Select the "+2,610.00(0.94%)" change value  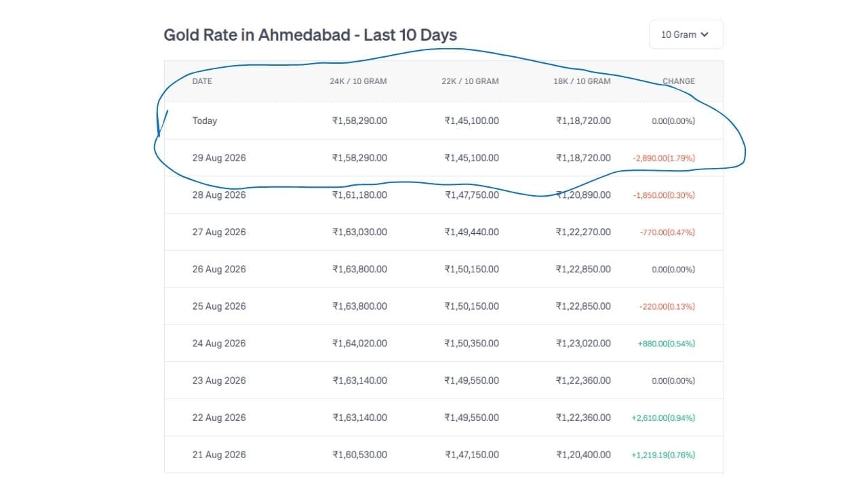[x=663, y=418]
